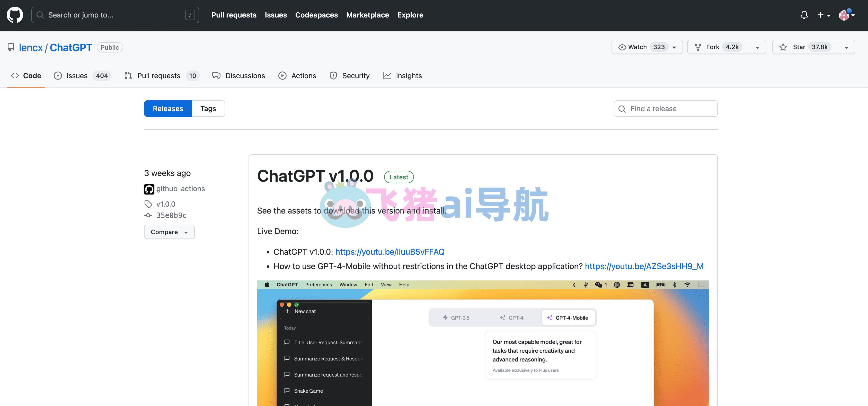This screenshot has width=868, height=406.
Task: Click the github-actions avatar icon
Action: [x=149, y=189]
